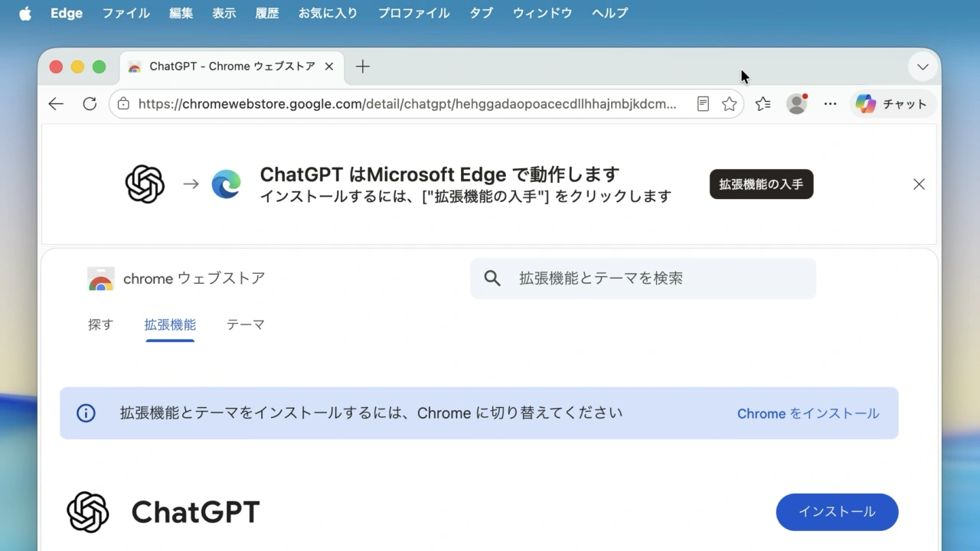Viewport: 980px width, 551px height.
Task: Open the ファイル menu
Action: click(126, 13)
